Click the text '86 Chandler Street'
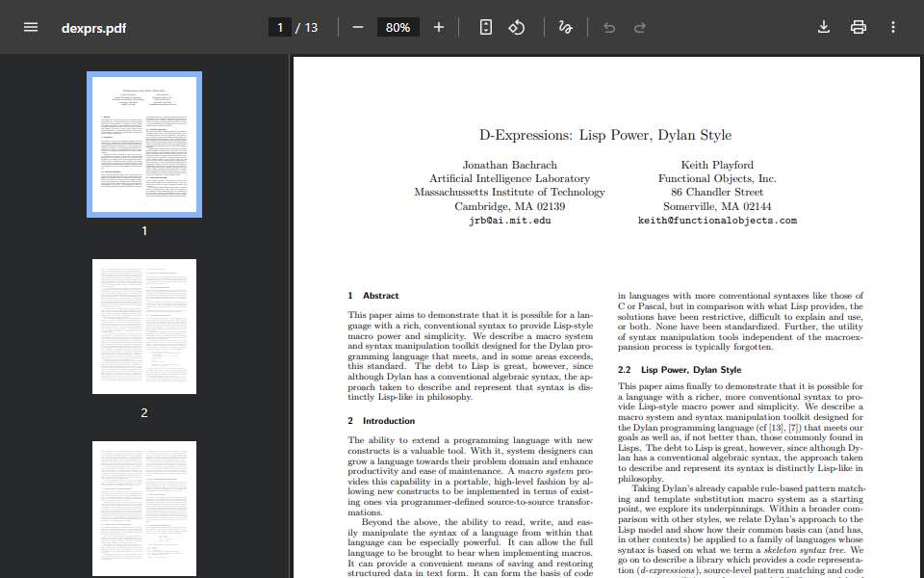Image resolution: width=924 pixels, height=578 pixels. [x=717, y=193]
